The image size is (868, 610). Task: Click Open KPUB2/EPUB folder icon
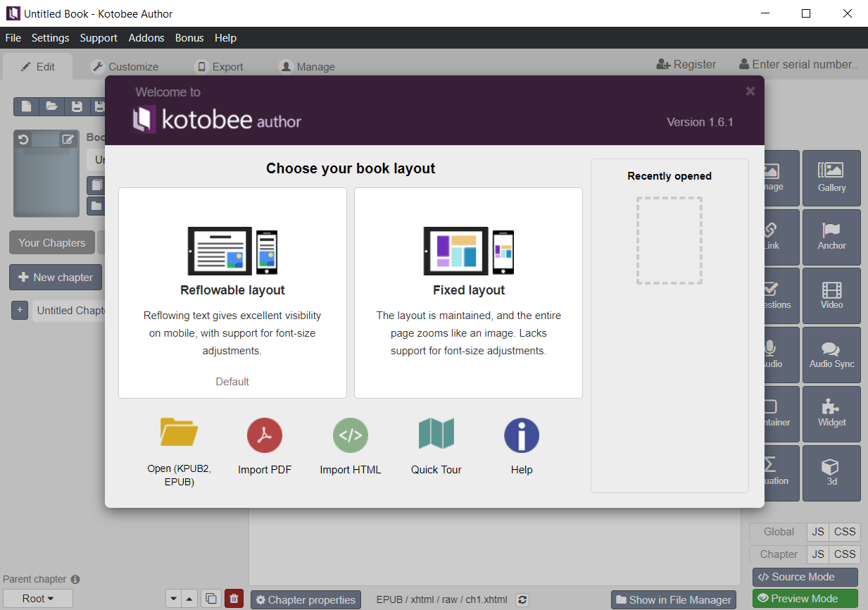pos(179,432)
